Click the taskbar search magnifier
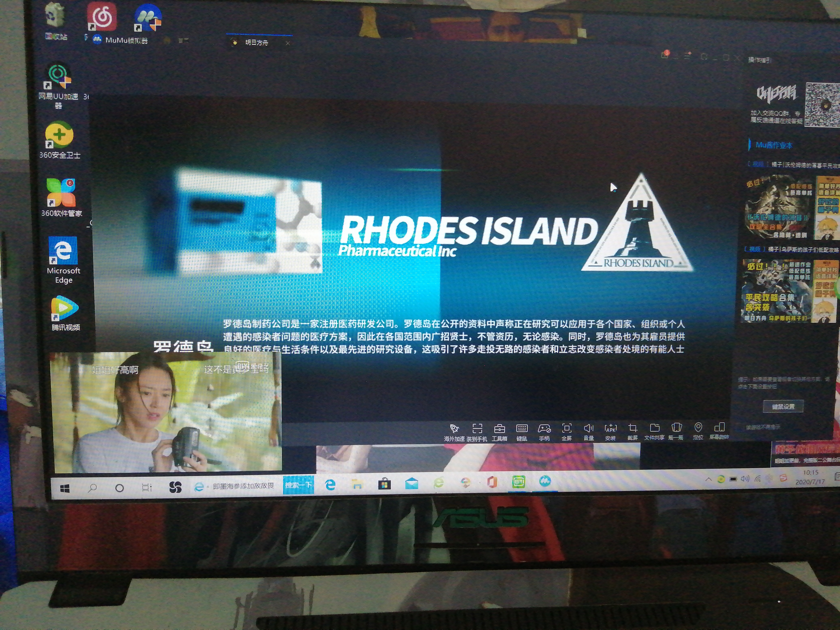 coord(92,488)
